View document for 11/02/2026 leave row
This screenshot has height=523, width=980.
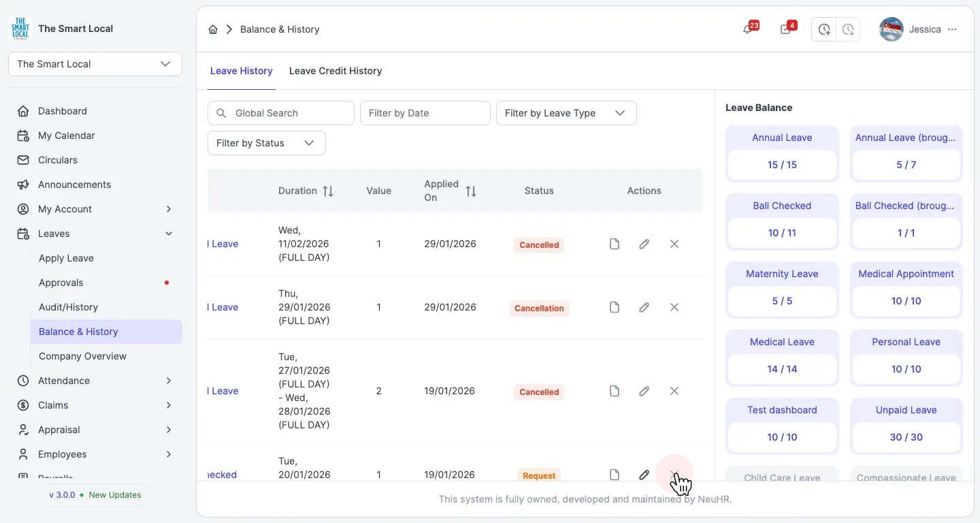click(x=615, y=244)
